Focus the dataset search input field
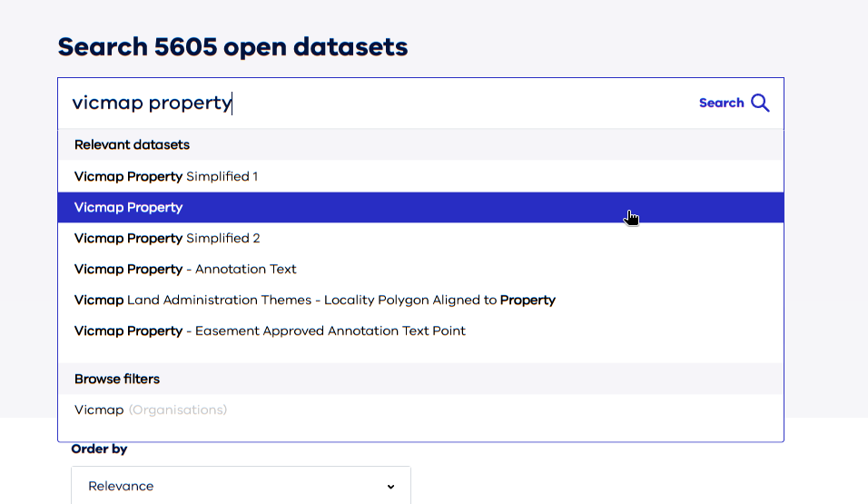Viewport: 868px width, 504px height. [x=377, y=103]
